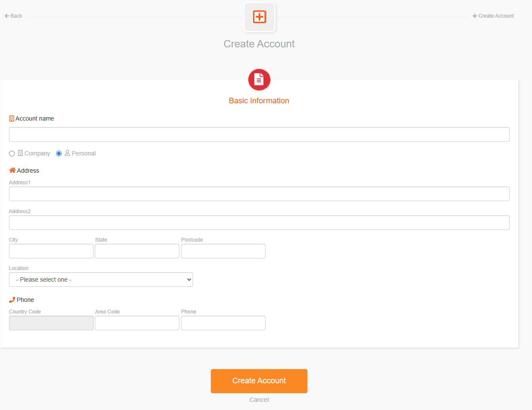Click the phone handset icon beside Phone

[12, 300]
